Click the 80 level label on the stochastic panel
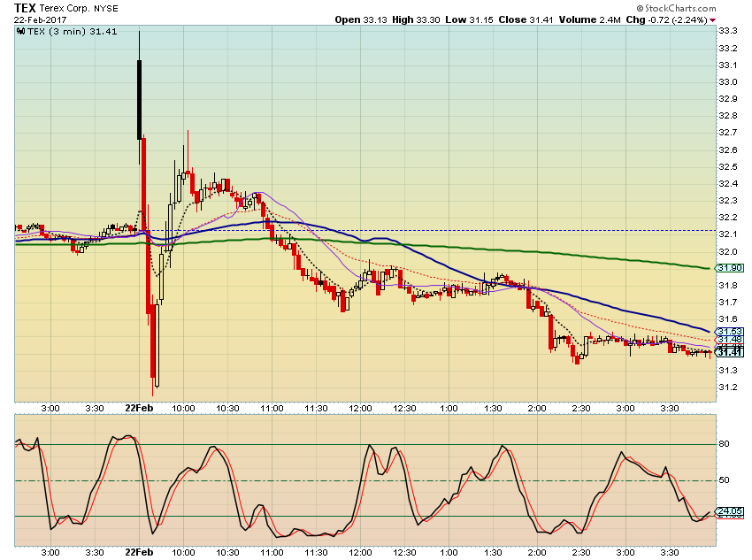 tap(724, 444)
